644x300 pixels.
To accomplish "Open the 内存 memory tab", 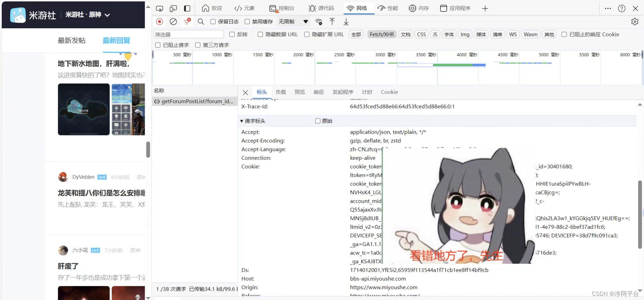I will point(419,8).
